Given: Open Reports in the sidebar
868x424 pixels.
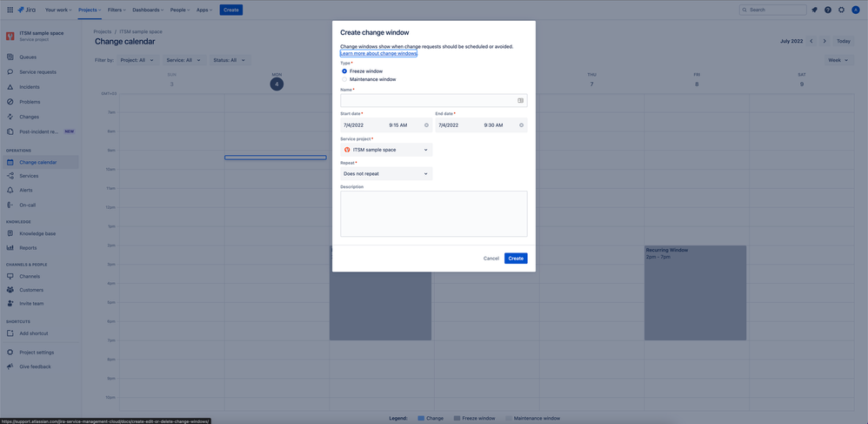Looking at the screenshot, I should point(41,248).
